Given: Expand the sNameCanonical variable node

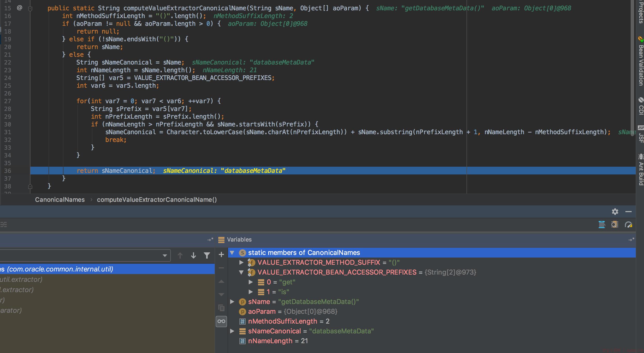Looking at the screenshot, I should coord(232,331).
